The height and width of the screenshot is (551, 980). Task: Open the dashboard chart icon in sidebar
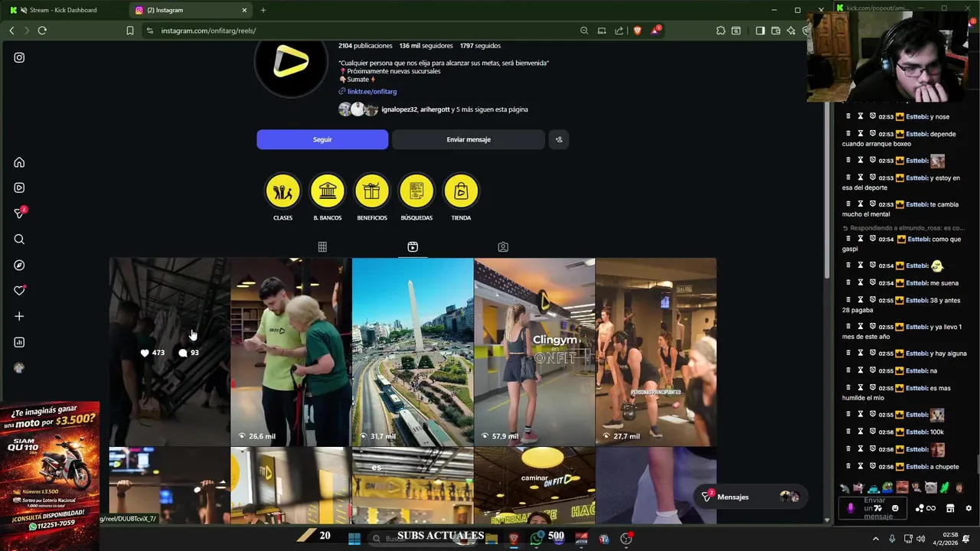pos(19,342)
